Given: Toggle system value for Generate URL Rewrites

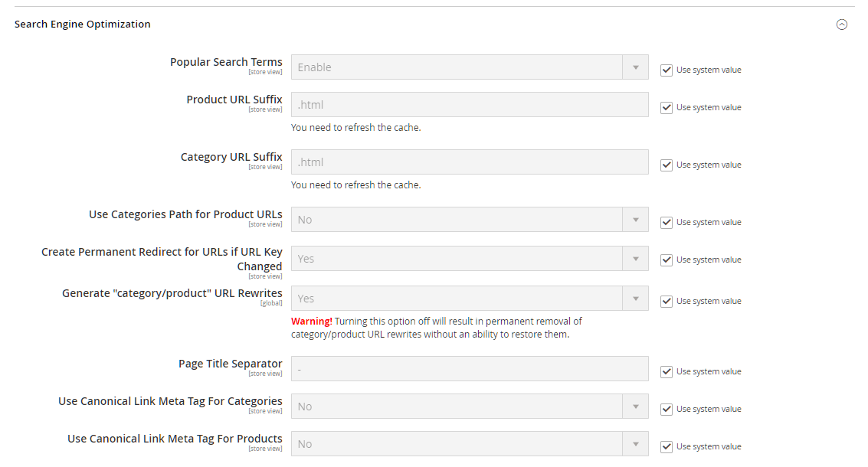Looking at the screenshot, I should coord(666,301).
